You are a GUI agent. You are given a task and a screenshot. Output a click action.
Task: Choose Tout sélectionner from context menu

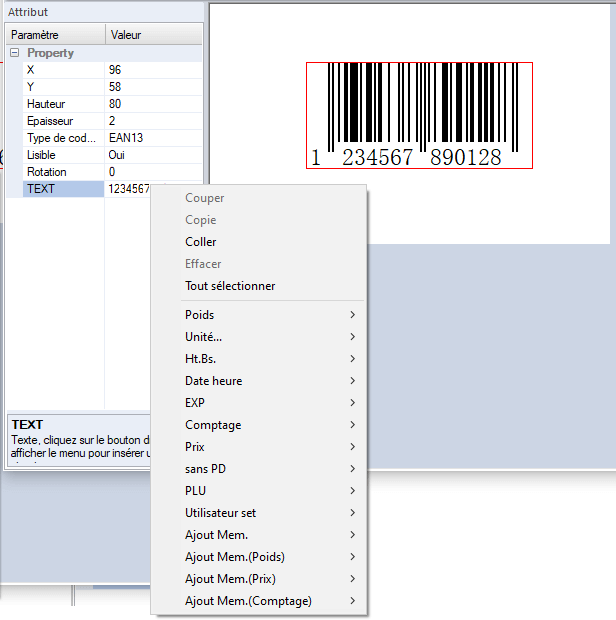[230, 286]
